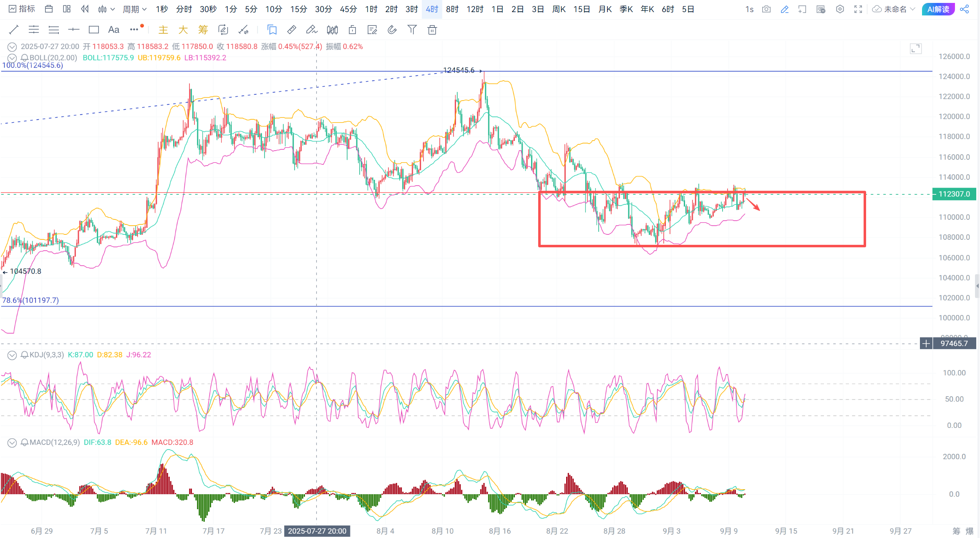The image size is (980, 538).
Task: Select the rectangle drawing tool
Action: pyautogui.click(x=94, y=30)
